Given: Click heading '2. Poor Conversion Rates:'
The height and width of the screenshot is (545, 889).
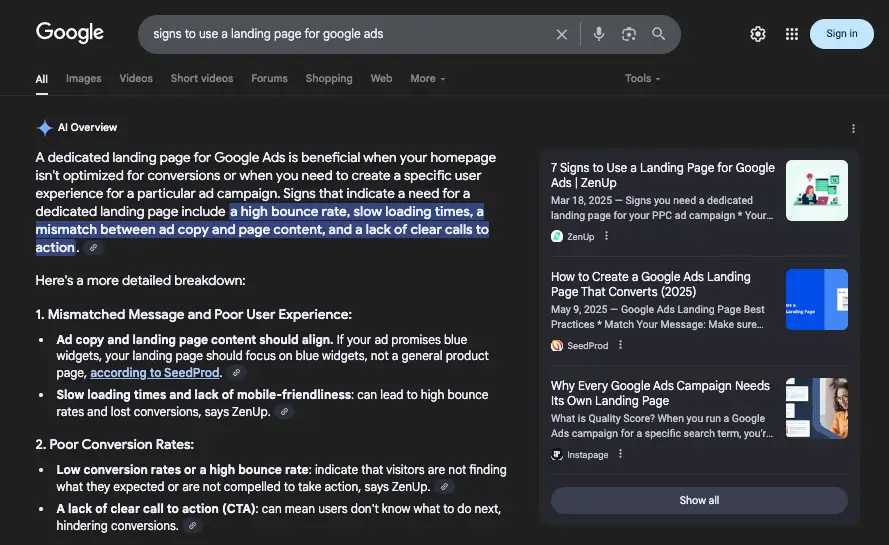Looking at the screenshot, I should (x=115, y=444).
